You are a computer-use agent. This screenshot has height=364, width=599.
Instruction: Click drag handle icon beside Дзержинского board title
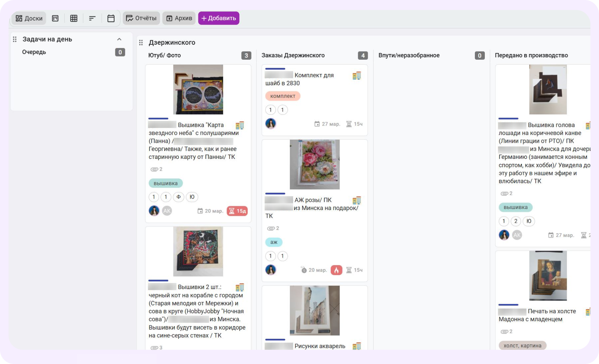tap(141, 43)
